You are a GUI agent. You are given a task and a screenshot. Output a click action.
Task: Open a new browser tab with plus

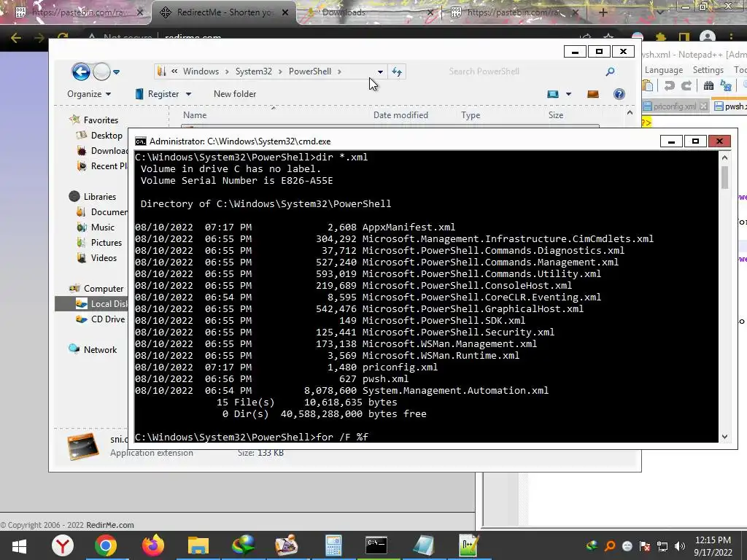click(x=603, y=12)
